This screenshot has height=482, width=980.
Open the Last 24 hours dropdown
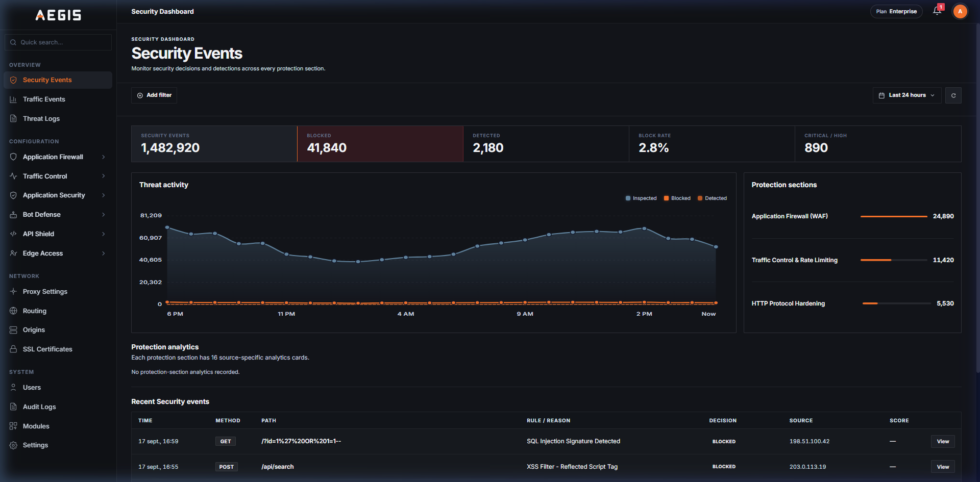906,95
